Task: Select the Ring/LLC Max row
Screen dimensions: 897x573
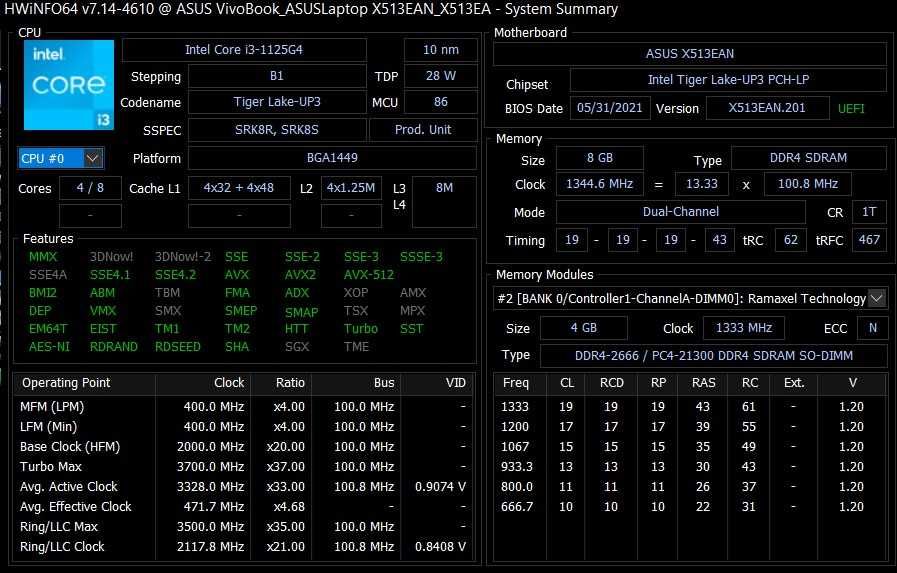Action: tap(244, 527)
